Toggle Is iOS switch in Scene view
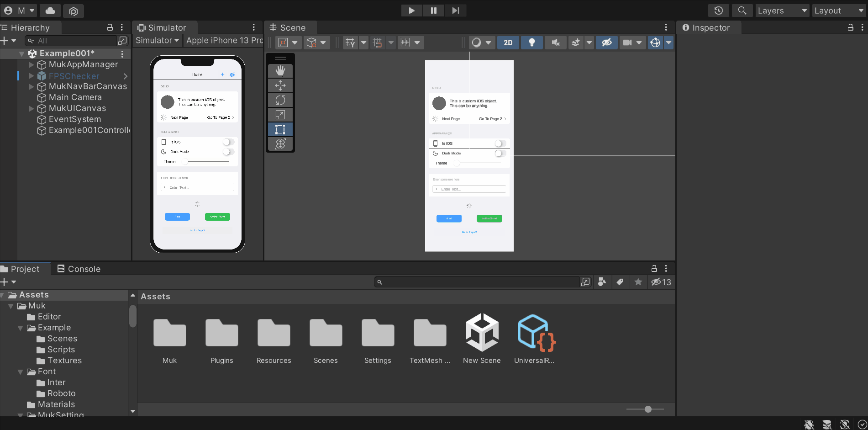The image size is (868, 430). (500, 143)
